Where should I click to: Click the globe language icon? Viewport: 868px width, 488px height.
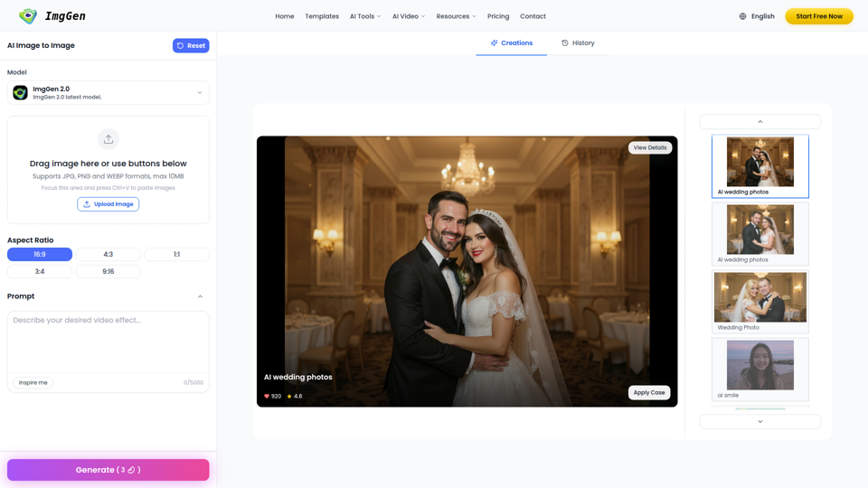[x=743, y=16]
